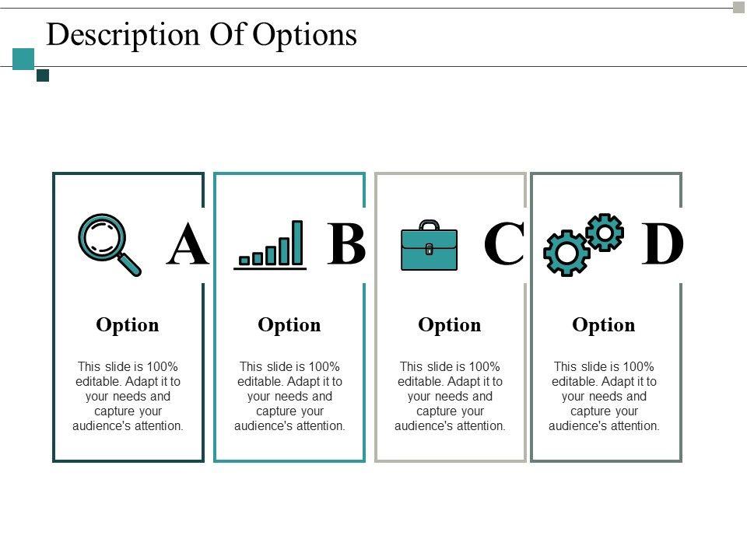
Task: Click the description paragraph in box D
Action: (x=604, y=396)
